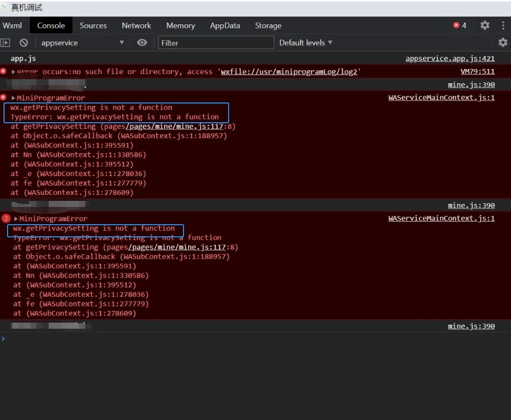Toggle the console sidebar panel icon
This screenshot has height=420, width=511.
click(5, 43)
